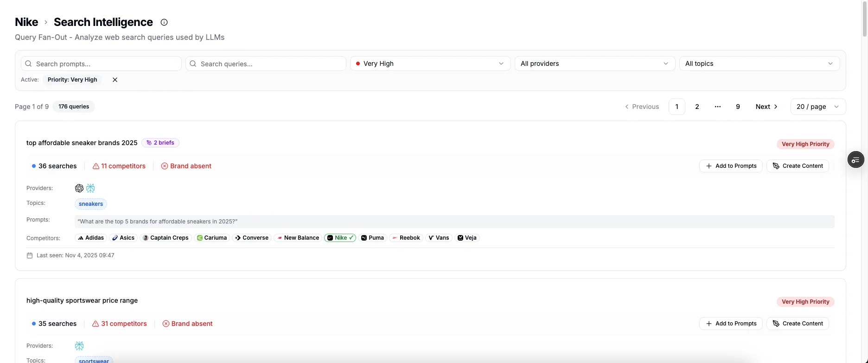
Task: Select the Captain Creps competitor chip
Action: pyautogui.click(x=166, y=238)
